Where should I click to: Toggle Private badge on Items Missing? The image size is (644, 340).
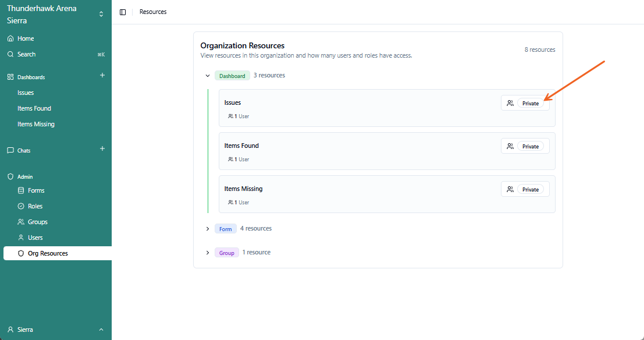pyautogui.click(x=531, y=189)
